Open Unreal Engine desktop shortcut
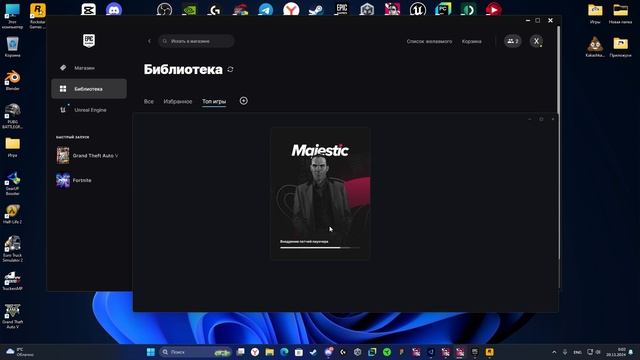Viewport: 640px width, 360px height. (418, 9)
